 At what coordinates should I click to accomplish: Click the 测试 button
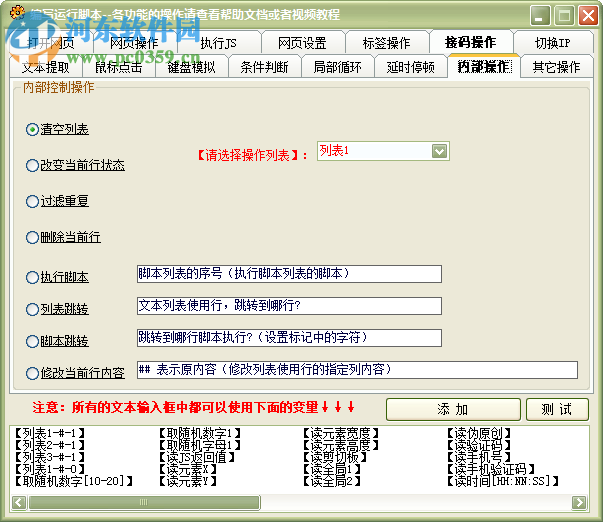[x=557, y=409]
